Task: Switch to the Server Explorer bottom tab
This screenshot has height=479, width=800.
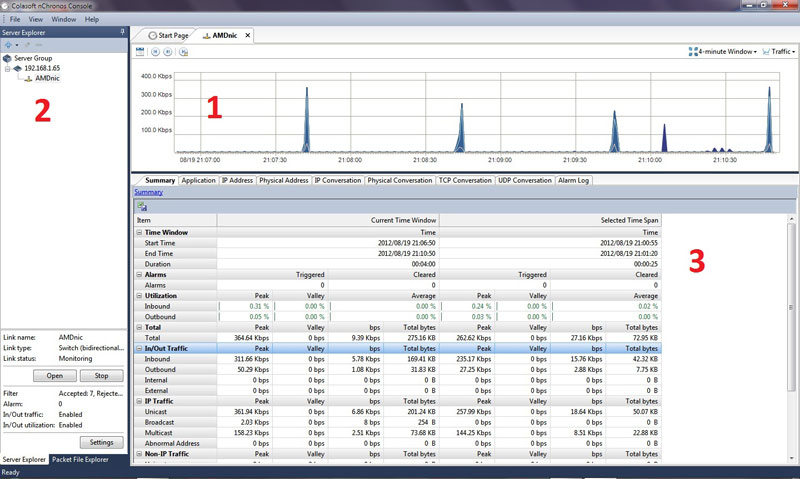Action: pyautogui.click(x=24, y=459)
